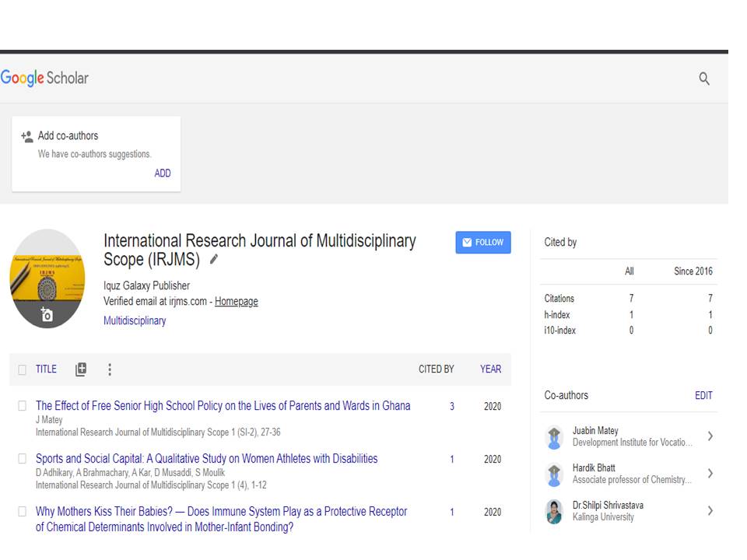747x560 pixels.
Task: Click the blue FOLLOW button
Action: pyautogui.click(x=482, y=243)
